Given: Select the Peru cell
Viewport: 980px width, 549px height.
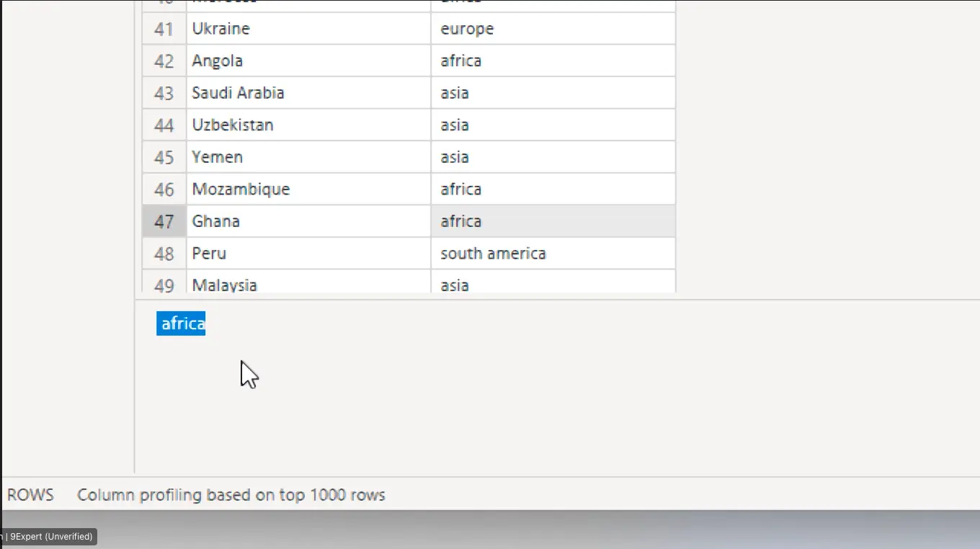Looking at the screenshot, I should click(308, 253).
